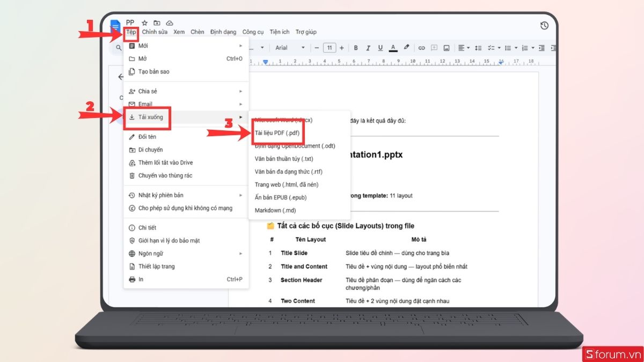Viewport: 644px width, 362px height.
Task: Click the document cloud status icon
Action: click(170, 23)
